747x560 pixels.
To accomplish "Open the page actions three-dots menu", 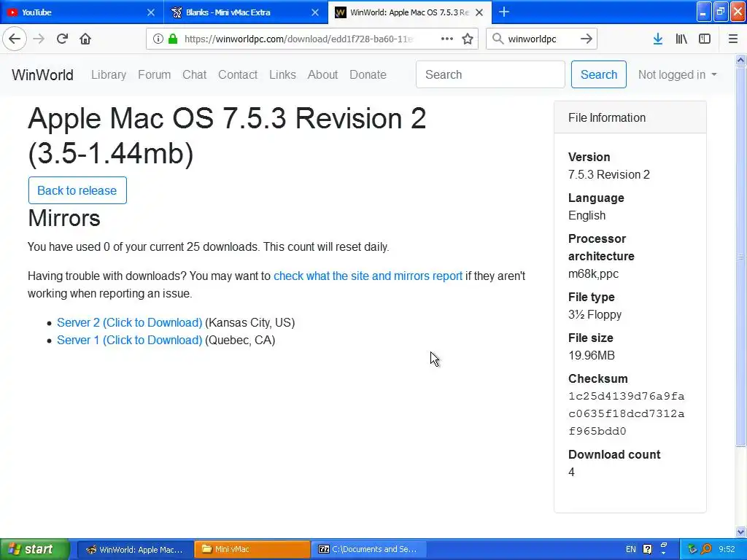I will (x=447, y=39).
